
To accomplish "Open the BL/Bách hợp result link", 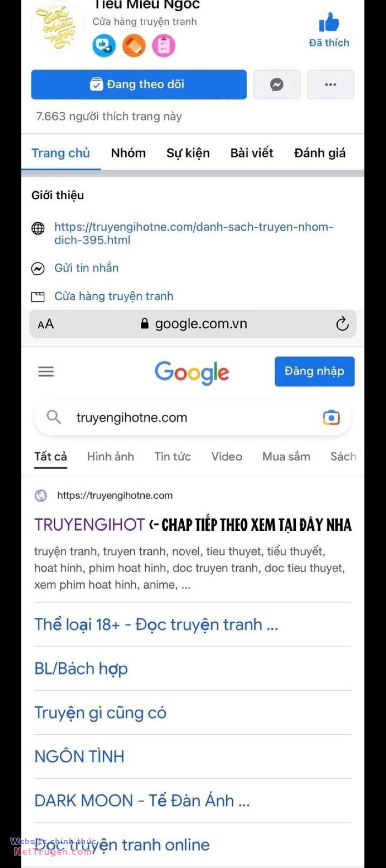I will 81,668.
